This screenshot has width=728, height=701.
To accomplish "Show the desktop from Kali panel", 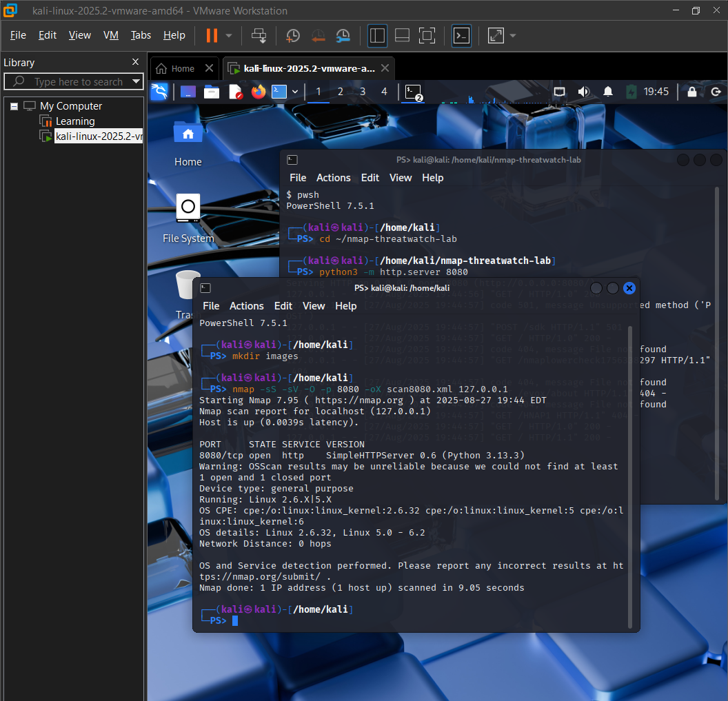I will coord(188,92).
